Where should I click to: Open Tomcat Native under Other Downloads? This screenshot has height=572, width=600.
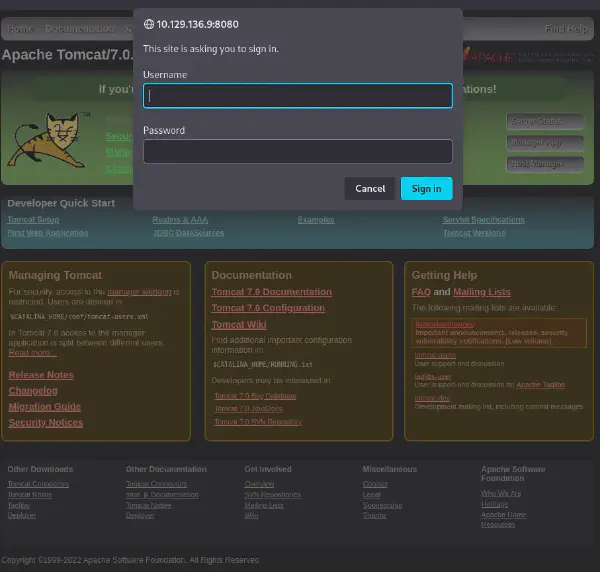coord(30,495)
